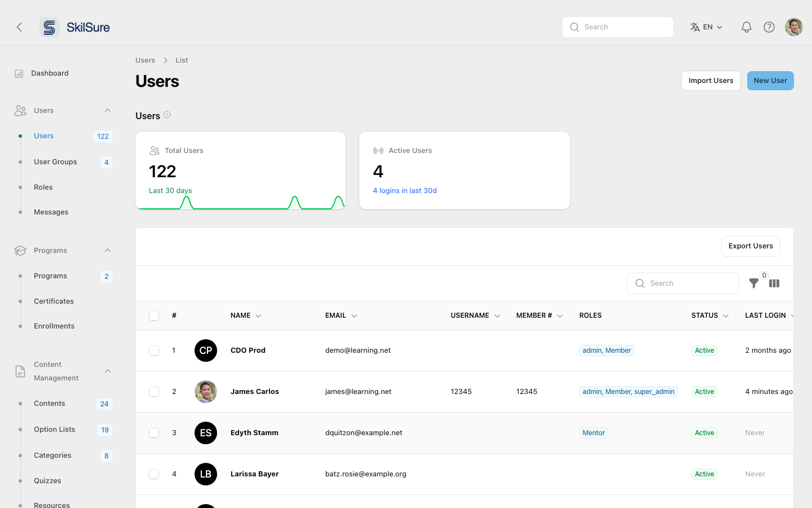Click the Total Users people icon

coord(155,151)
